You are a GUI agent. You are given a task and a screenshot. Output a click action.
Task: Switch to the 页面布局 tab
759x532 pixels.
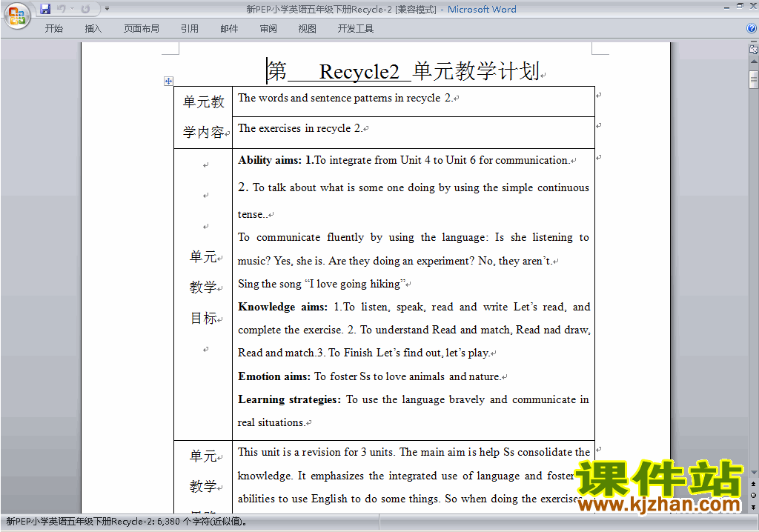pos(142,29)
